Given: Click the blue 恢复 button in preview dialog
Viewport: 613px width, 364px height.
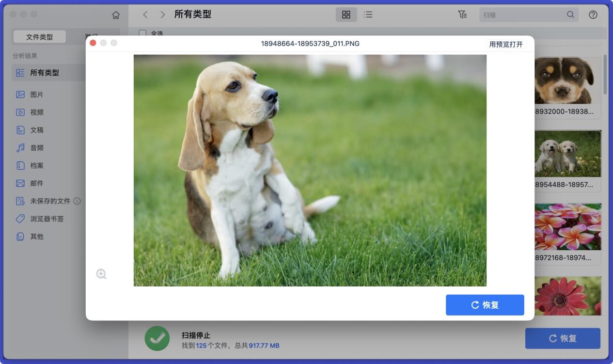Looking at the screenshot, I should pos(485,305).
